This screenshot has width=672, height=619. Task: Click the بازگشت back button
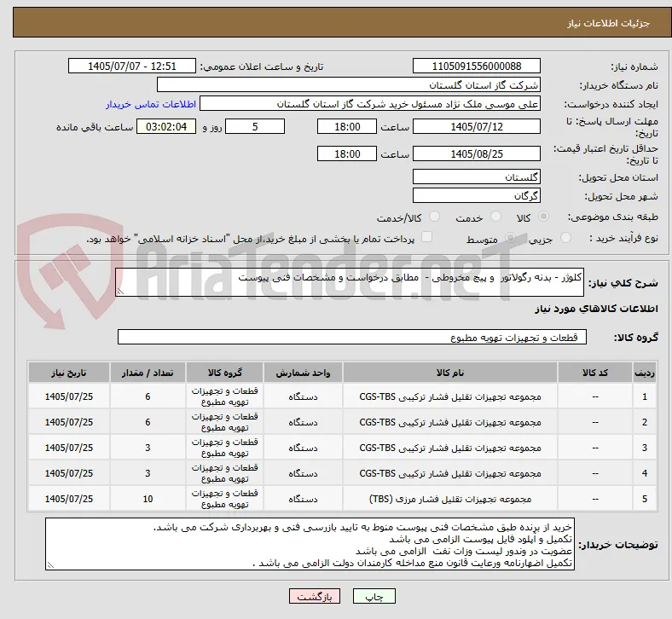pyautogui.click(x=315, y=596)
